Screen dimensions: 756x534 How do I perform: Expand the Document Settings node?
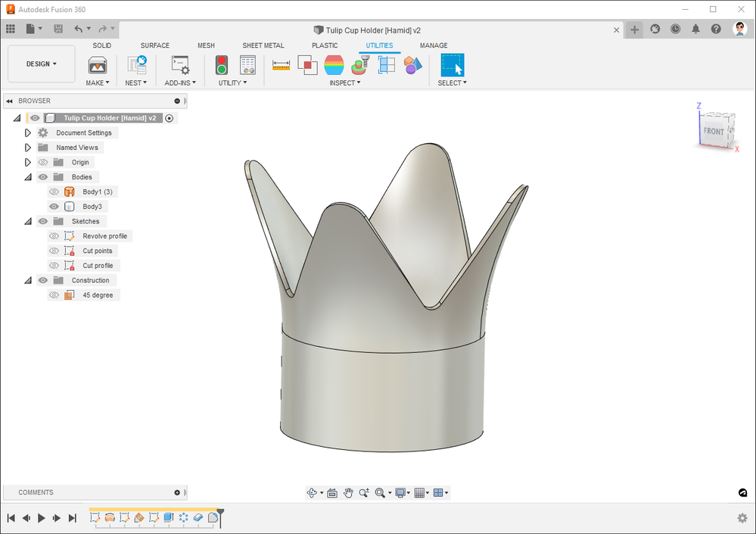(28, 133)
